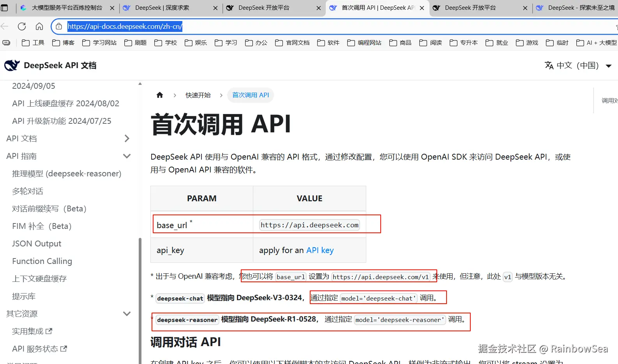The width and height of the screenshot is (618, 364).
Task: Open AI + 大模型 bookmarks folder
Action: (597, 43)
